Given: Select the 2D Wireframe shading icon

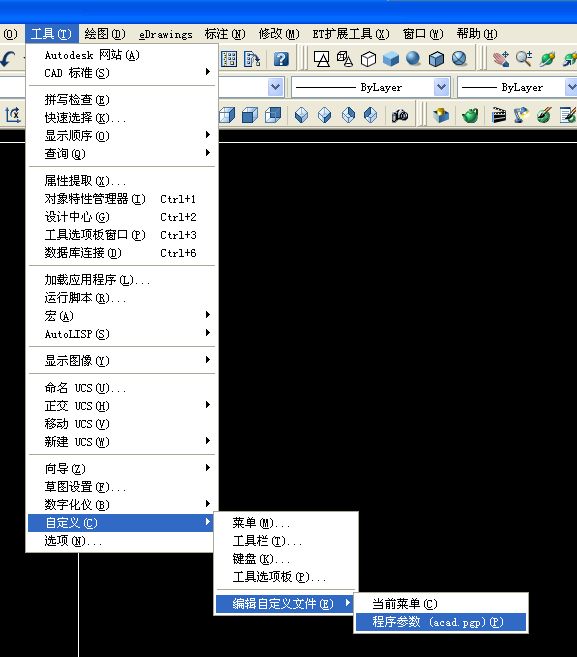Looking at the screenshot, I should tap(321, 59).
